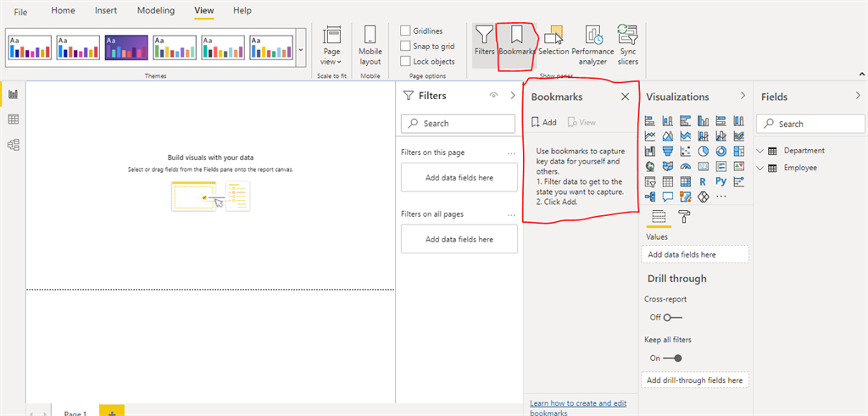
Task: Open the Page view dropdown
Action: 331,46
